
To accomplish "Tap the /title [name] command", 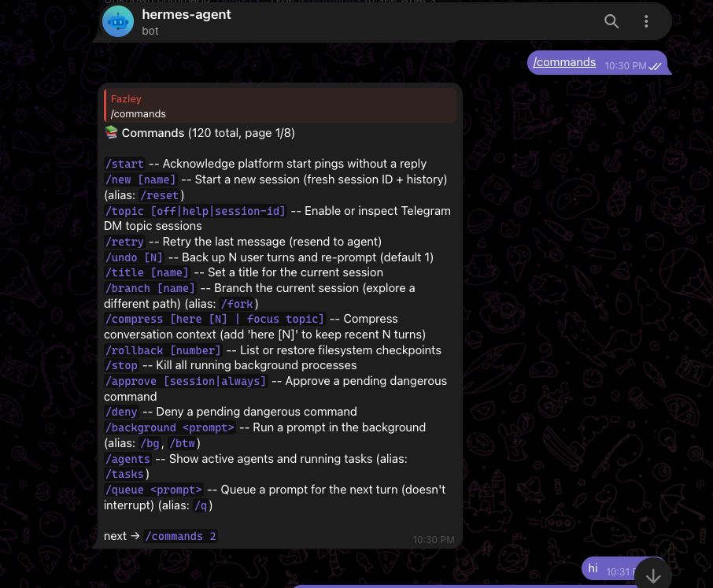I will pos(147,272).
